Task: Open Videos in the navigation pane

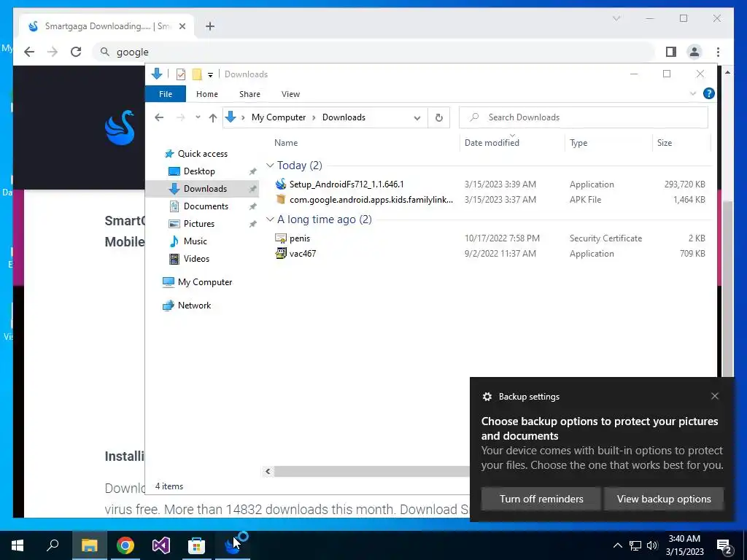Action: click(196, 259)
